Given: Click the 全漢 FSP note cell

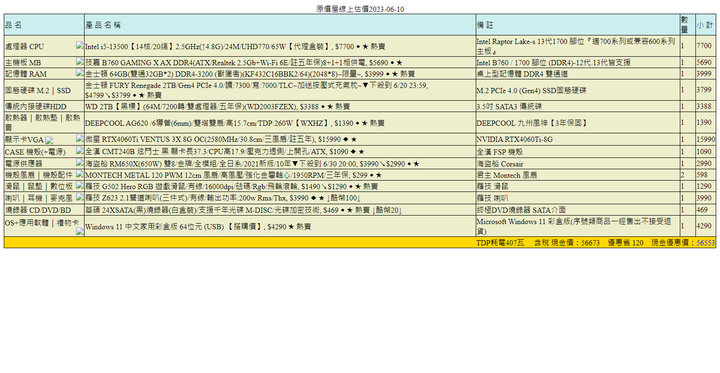Looking at the screenshot, I should coord(578,151).
